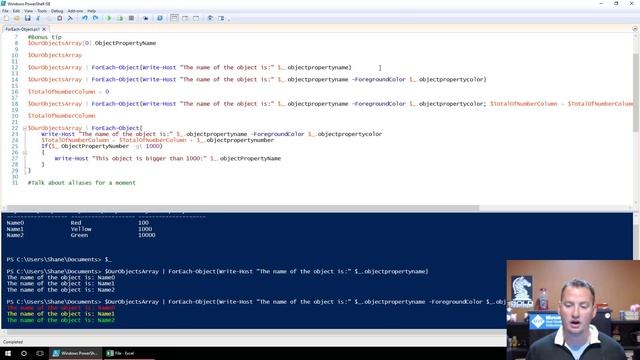The height and width of the screenshot is (360, 640).
Task: Show the command window toolbar icon
Action: click(x=210, y=18)
